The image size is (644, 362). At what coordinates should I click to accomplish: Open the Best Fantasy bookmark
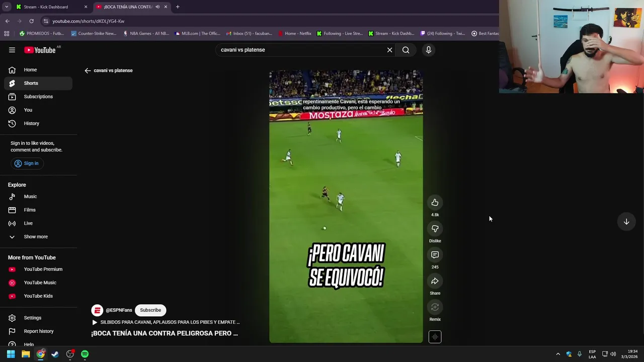(x=485, y=34)
